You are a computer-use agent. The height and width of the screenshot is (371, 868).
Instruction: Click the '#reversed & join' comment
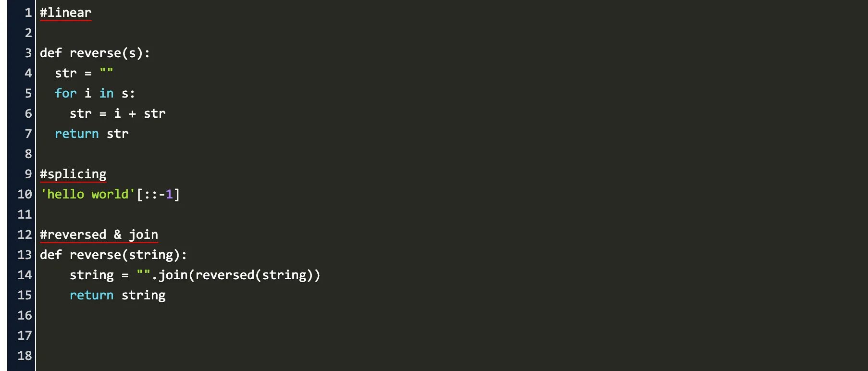point(99,235)
